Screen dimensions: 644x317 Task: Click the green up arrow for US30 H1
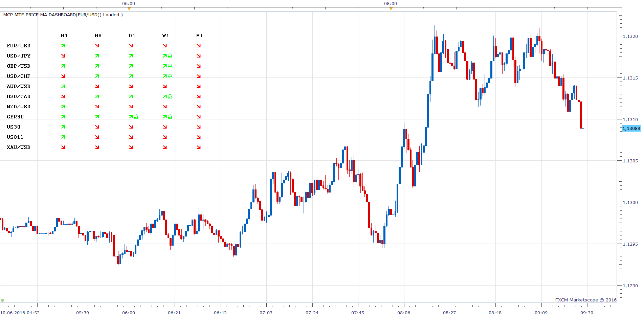(63, 127)
